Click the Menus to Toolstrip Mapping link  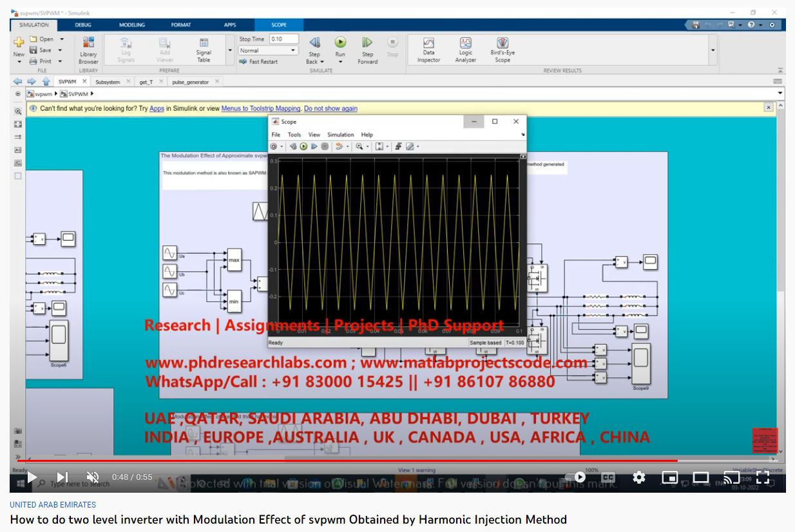click(x=261, y=109)
